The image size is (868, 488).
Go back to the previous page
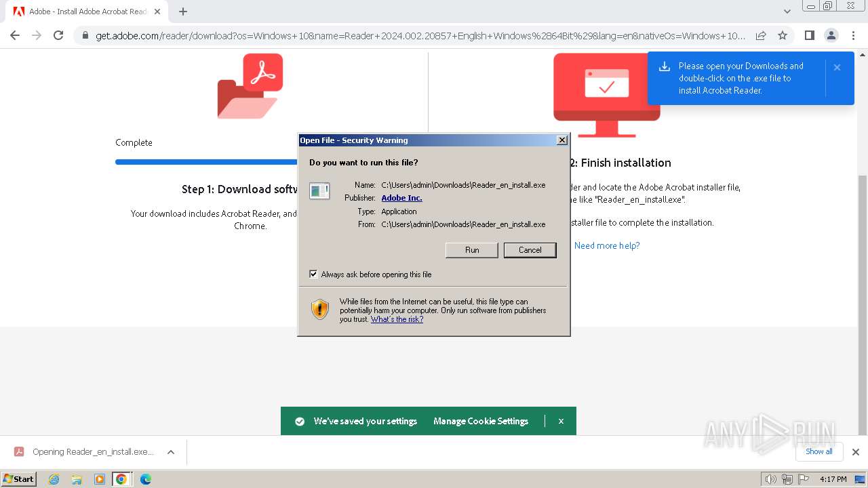pos(15,35)
